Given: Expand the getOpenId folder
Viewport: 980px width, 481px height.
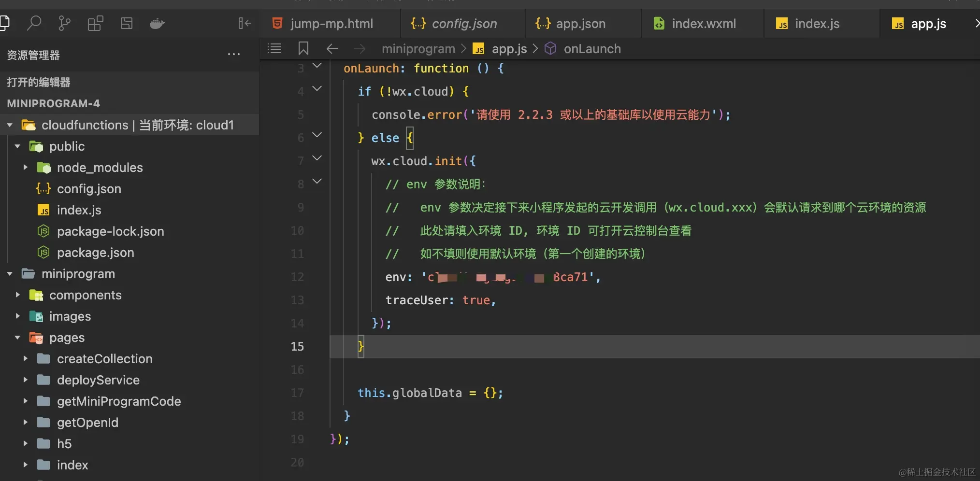Looking at the screenshot, I should click(25, 423).
